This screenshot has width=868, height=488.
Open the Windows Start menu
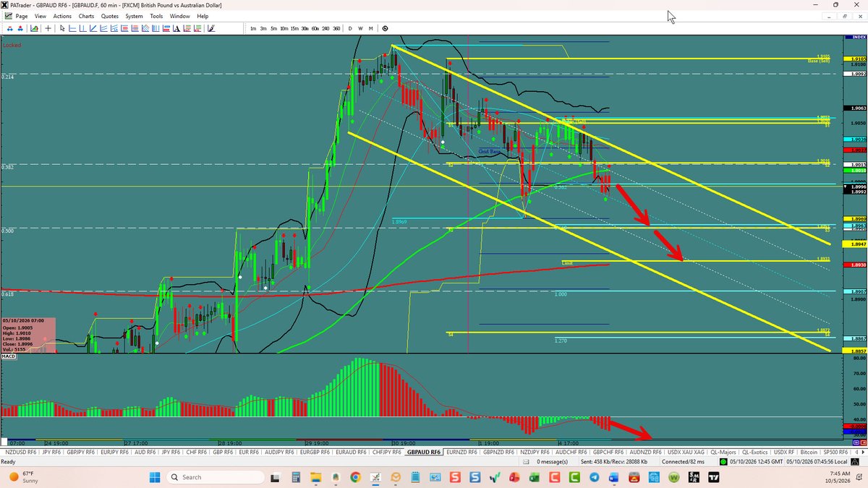tap(154, 477)
